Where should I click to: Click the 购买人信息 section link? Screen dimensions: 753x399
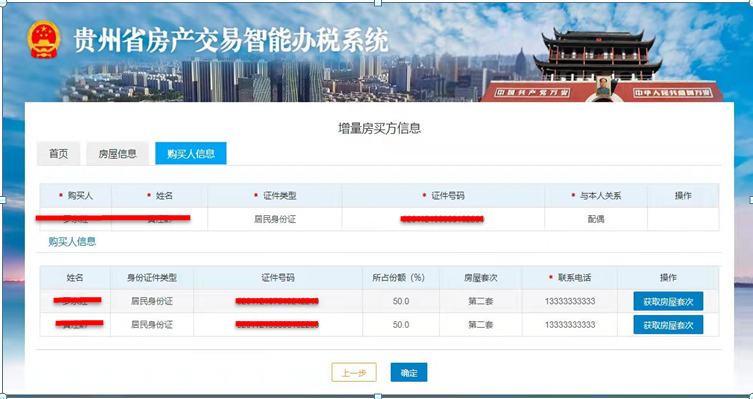[72, 242]
